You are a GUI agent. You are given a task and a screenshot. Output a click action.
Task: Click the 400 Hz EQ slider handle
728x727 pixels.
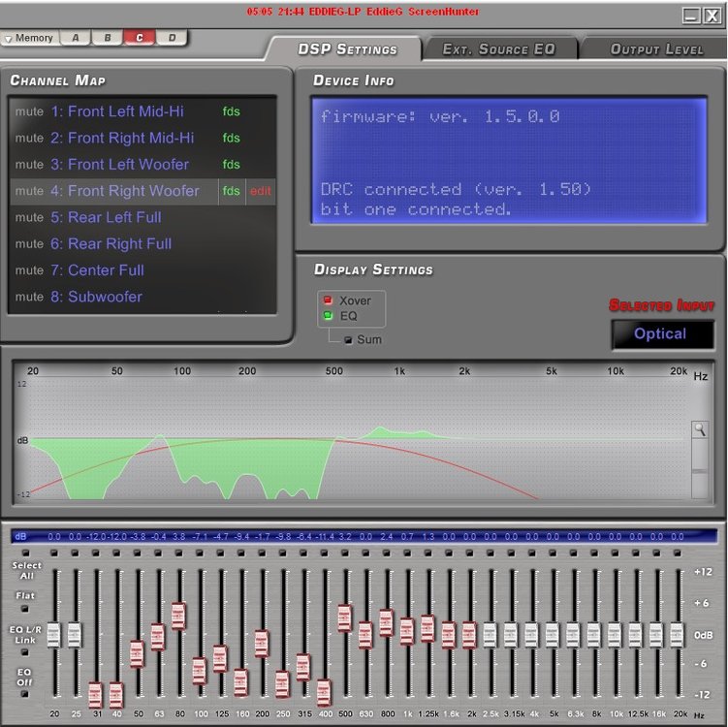[324, 692]
